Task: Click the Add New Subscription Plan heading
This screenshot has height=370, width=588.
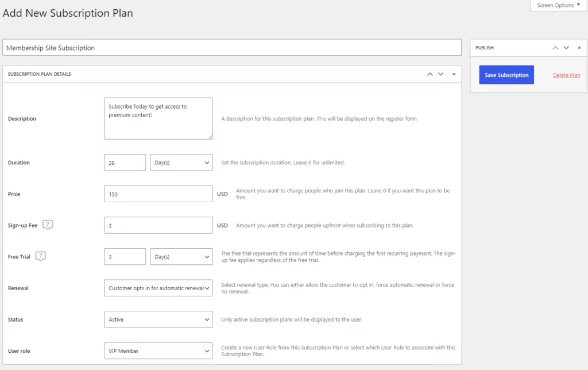Action: click(x=68, y=13)
